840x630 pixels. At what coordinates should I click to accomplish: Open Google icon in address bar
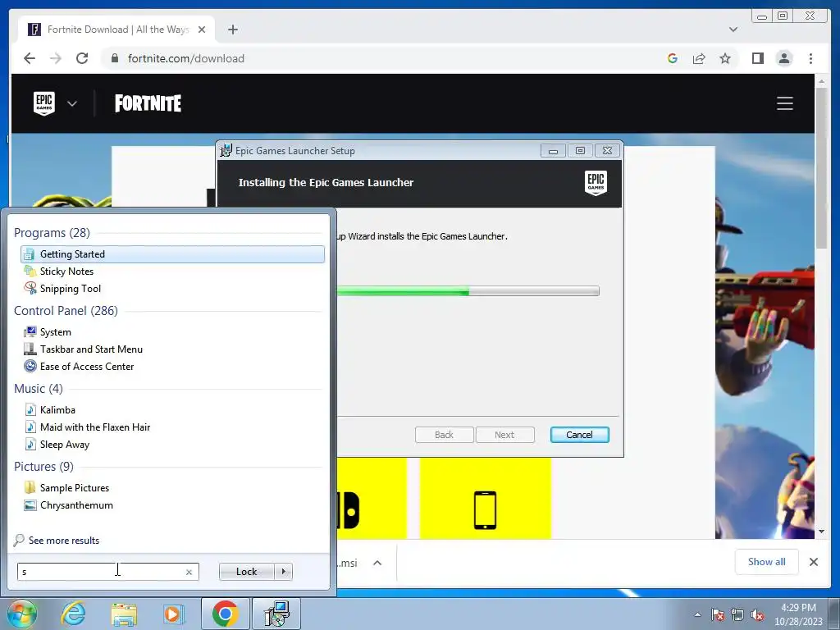[673, 58]
